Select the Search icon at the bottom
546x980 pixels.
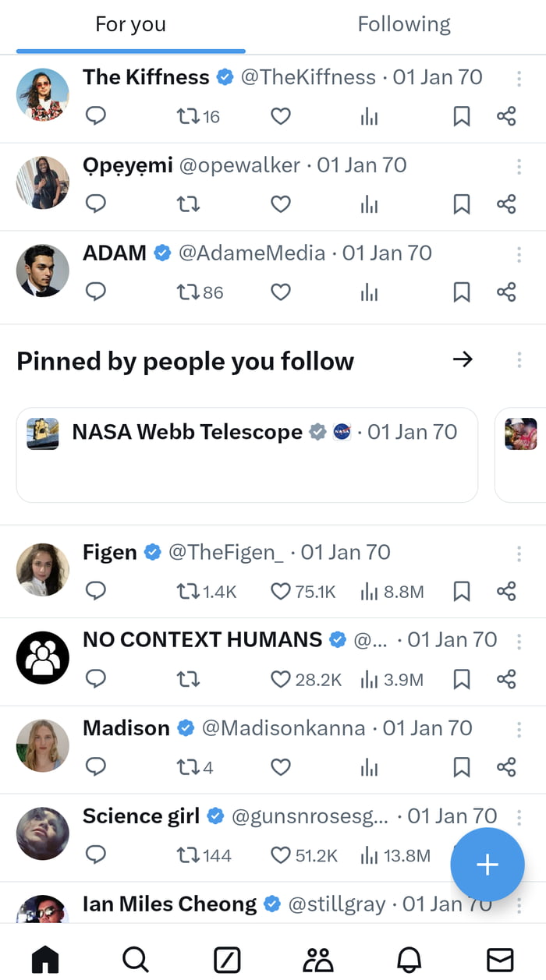point(136,959)
